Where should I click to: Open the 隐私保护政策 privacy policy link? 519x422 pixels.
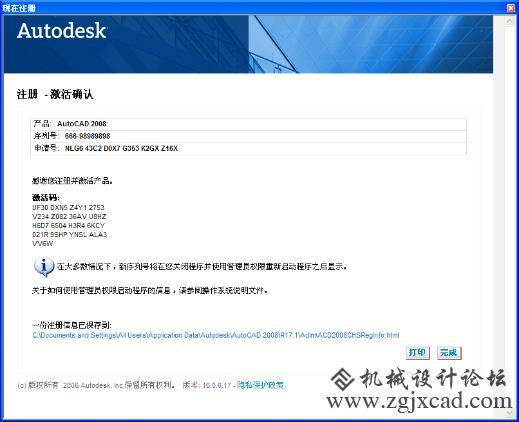[x=260, y=385]
